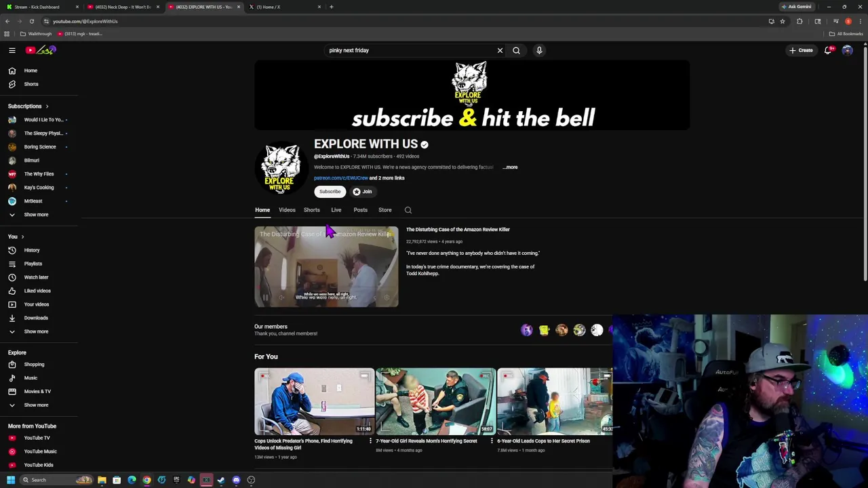Open Chrome extensions puzzle icon

point(800,21)
